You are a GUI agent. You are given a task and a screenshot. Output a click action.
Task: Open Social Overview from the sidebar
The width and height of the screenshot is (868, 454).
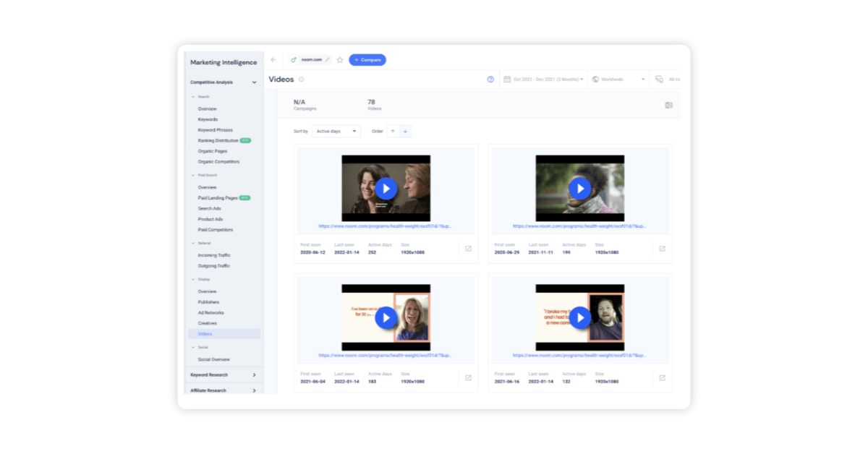coord(214,359)
